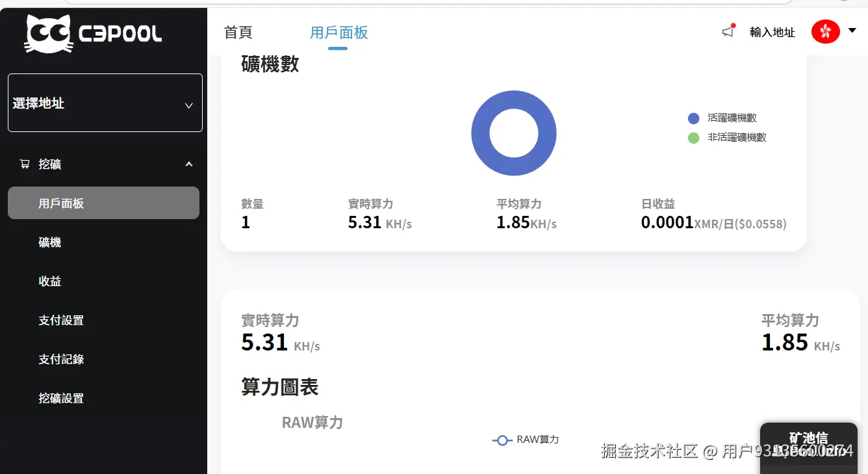Switch to the 首頁 tab
Viewport: 868px width, 474px height.
[238, 33]
